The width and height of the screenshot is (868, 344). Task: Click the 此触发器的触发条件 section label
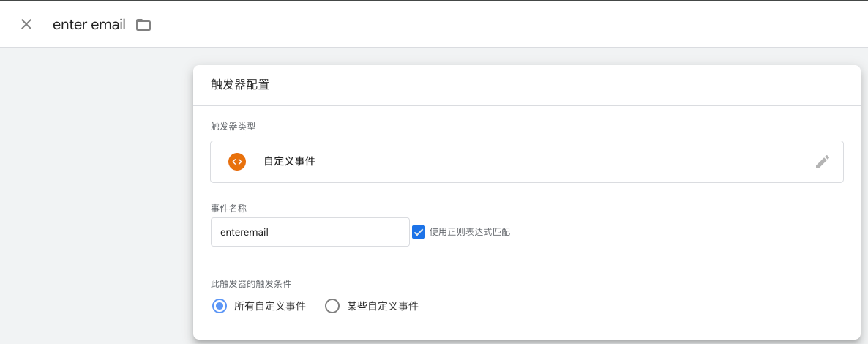click(251, 283)
